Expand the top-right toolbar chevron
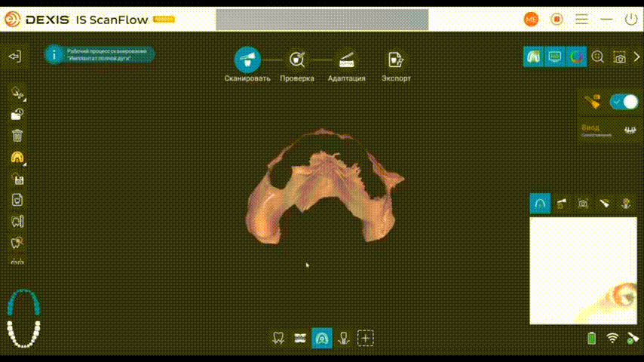Viewport: 644px width, 362px height. 636,57
